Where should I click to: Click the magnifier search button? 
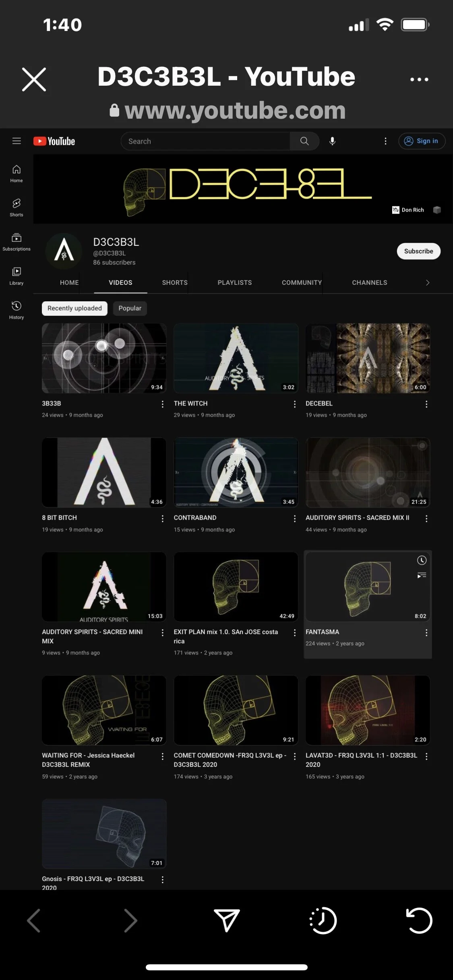304,141
